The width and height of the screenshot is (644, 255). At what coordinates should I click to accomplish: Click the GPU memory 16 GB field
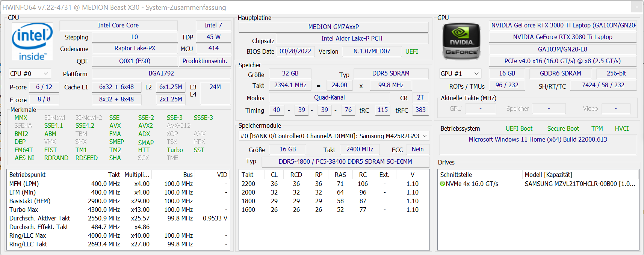[507, 74]
